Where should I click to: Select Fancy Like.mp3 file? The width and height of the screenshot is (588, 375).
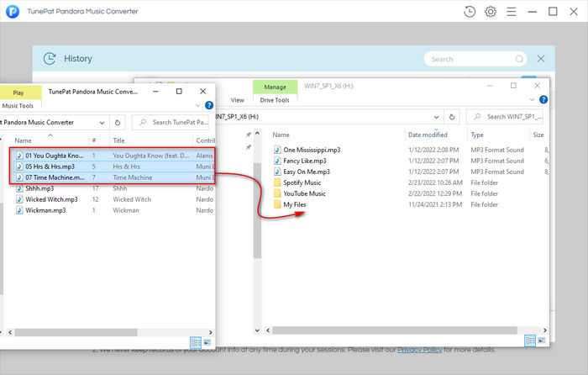(304, 161)
